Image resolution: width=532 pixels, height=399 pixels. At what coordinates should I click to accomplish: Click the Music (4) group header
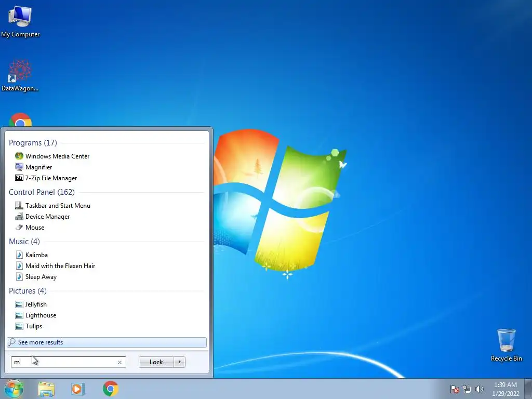coord(24,241)
